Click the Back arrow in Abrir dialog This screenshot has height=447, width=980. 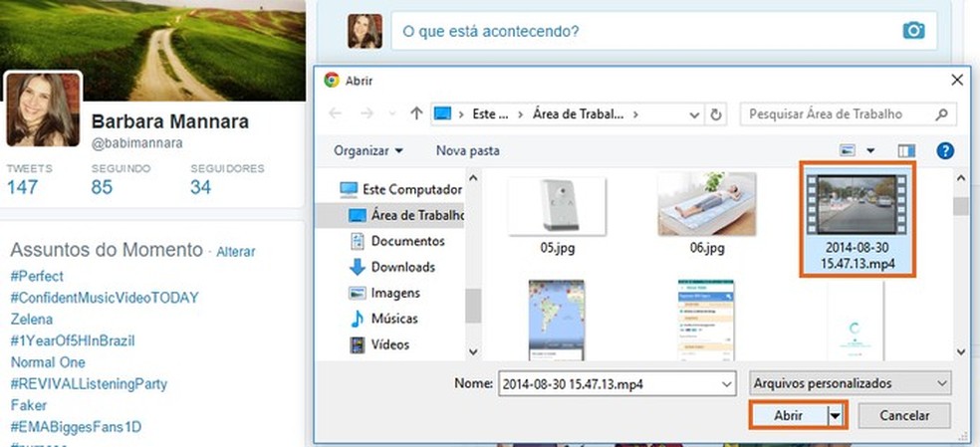point(336,113)
